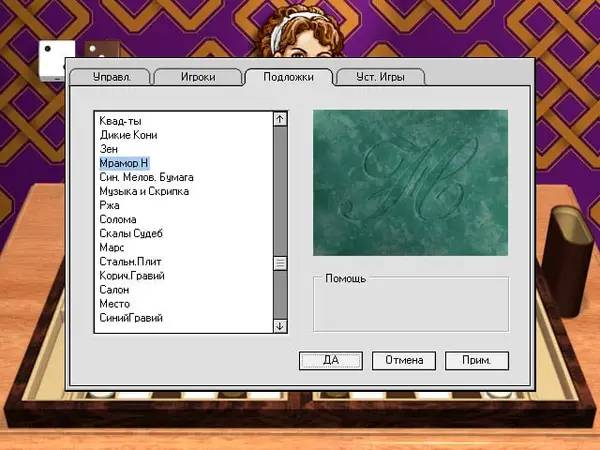Choose the Музыка и Скрипка background
Image resolution: width=600 pixels, height=450 pixels.
(144, 191)
